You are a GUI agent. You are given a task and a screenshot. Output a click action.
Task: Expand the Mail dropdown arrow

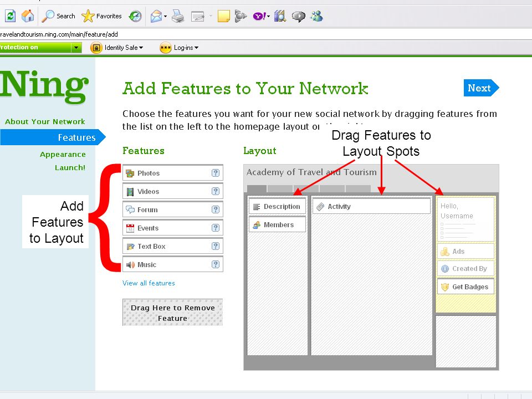(x=165, y=16)
